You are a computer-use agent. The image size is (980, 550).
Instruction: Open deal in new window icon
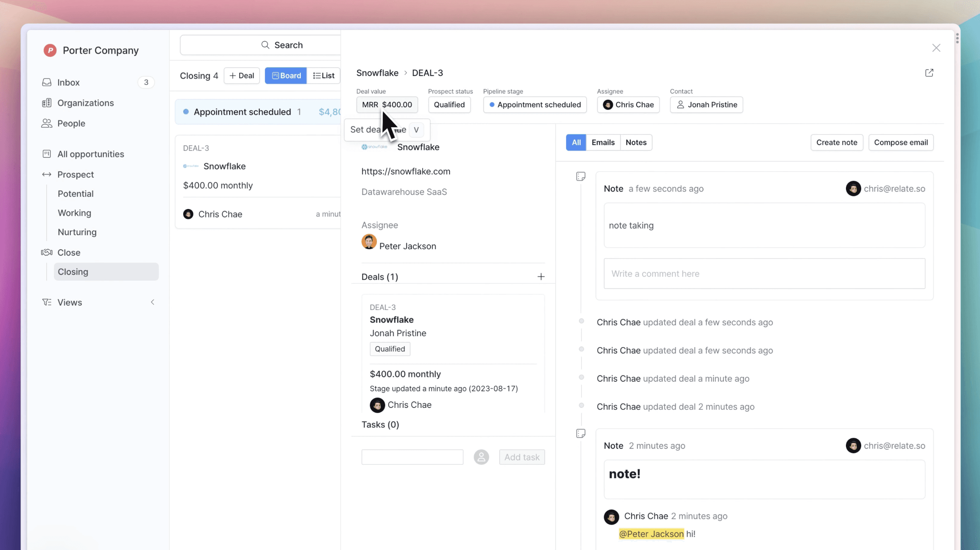[929, 73]
